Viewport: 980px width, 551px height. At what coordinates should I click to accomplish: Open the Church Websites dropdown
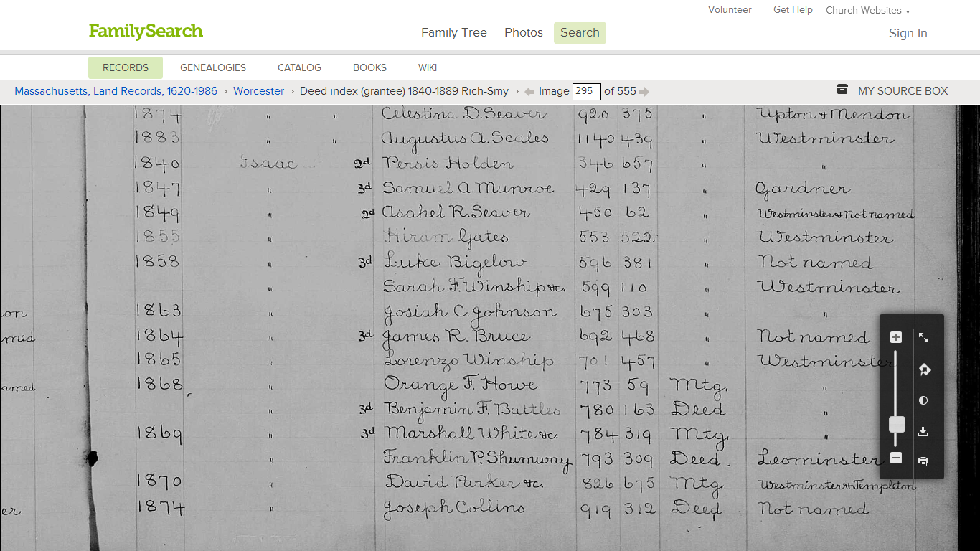pyautogui.click(x=867, y=10)
